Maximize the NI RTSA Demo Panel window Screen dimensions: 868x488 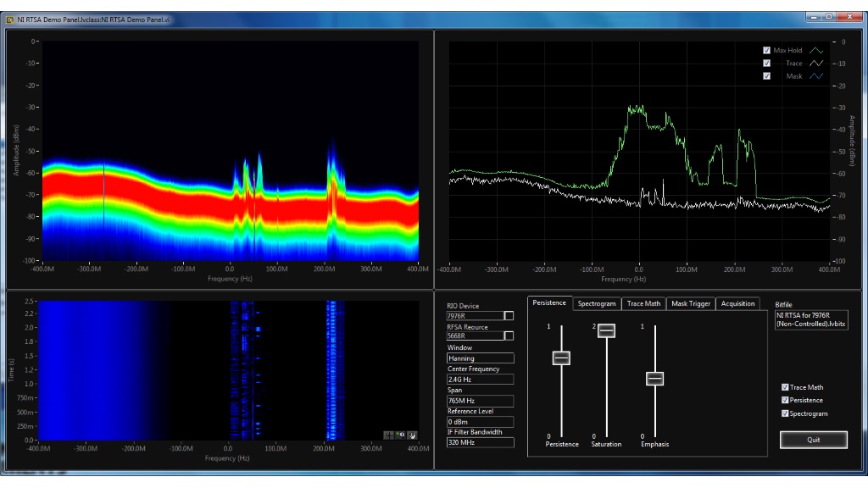(x=829, y=17)
